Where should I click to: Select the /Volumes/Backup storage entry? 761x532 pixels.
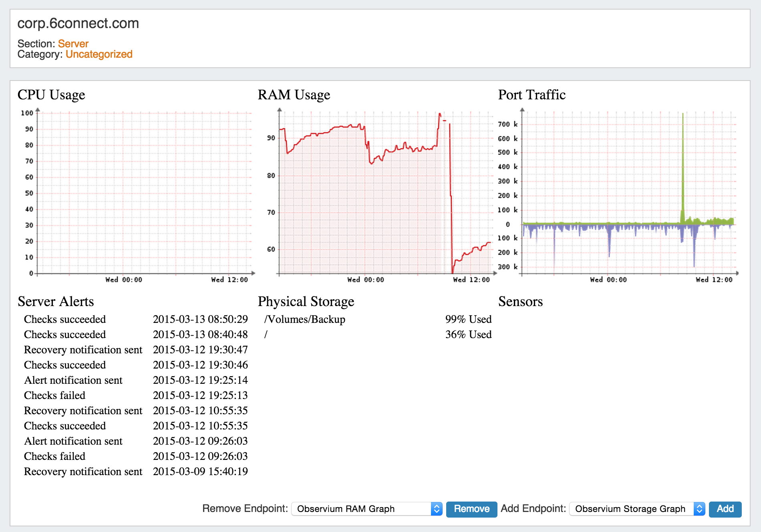click(305, 319)
